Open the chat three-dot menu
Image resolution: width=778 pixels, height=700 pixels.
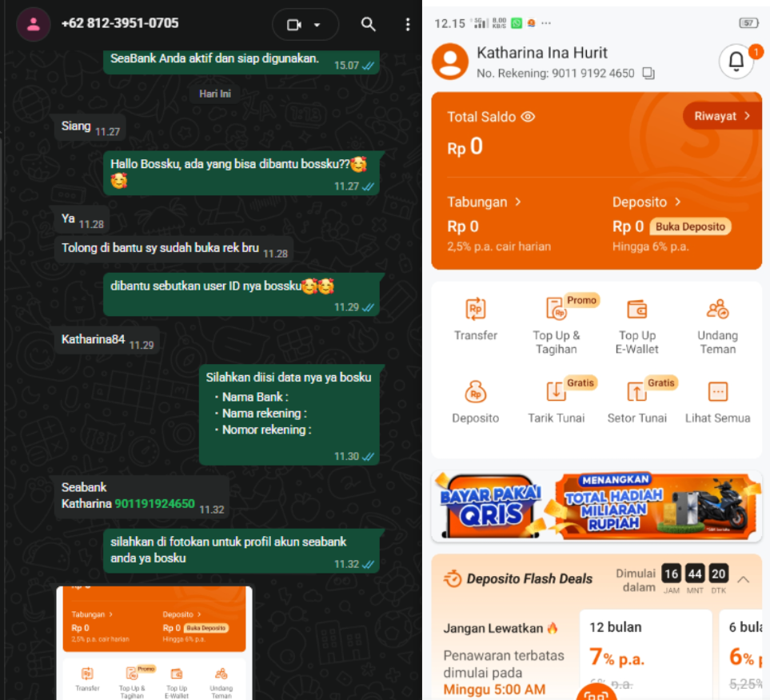click(407, 24)
